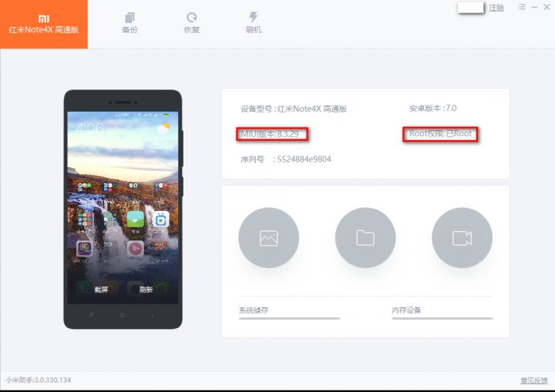Click the 注销 logout link
The height and width of the screenshot is (392, 555).
coord(496,8)
